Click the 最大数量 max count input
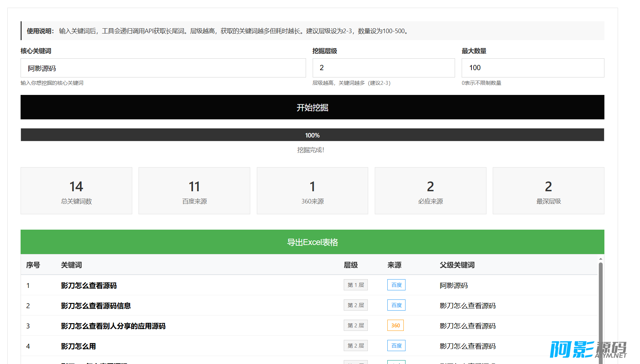The image size is (640, 364). tap(533, 68)
